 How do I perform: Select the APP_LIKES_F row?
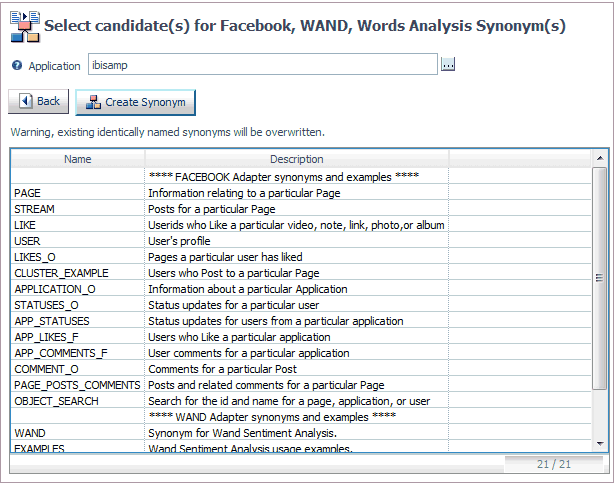tap(301, 338)
